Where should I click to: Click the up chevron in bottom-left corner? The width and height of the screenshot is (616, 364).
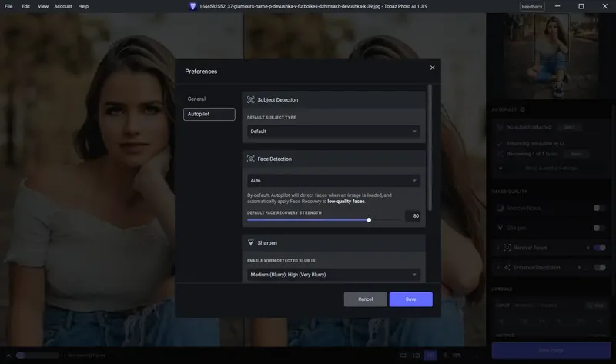(8, 356)
